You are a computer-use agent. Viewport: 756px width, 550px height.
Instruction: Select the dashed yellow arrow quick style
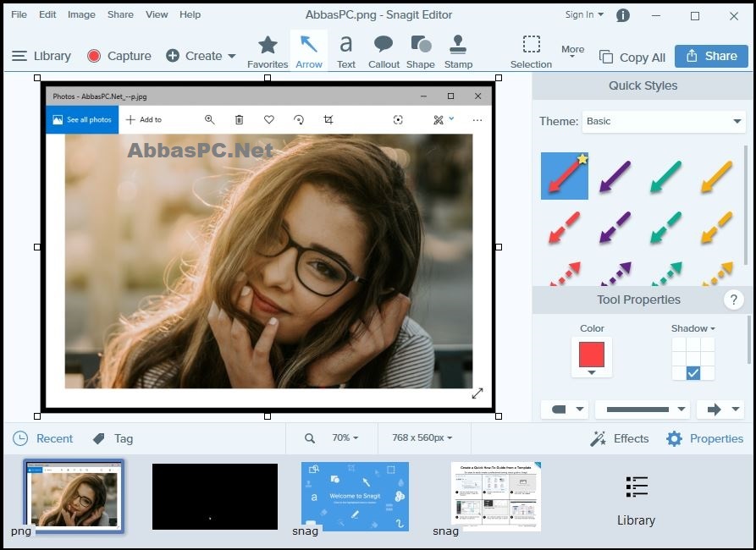coord(716,227)
